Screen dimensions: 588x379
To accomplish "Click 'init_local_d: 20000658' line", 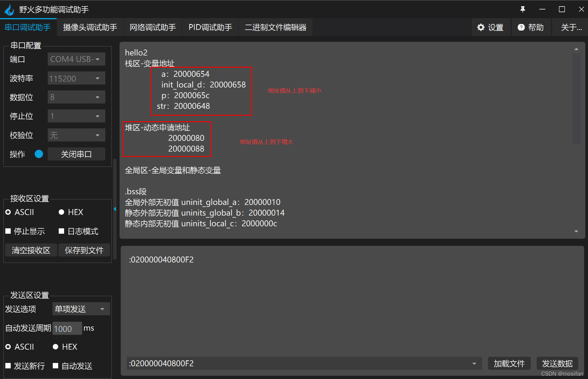I will [204, 85].
